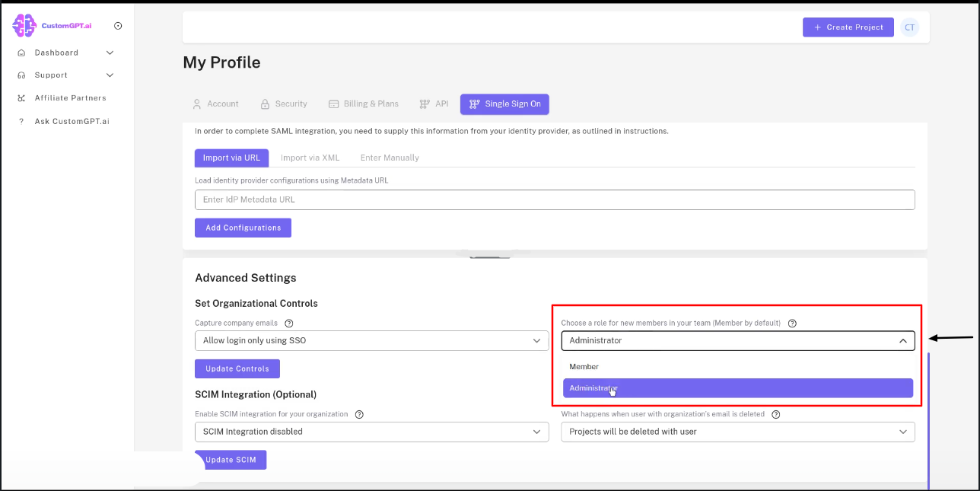The height and width of the screenshot is (491, 980).
Task: Click the CT avatar in top bar
Action: tap(910, 27)
